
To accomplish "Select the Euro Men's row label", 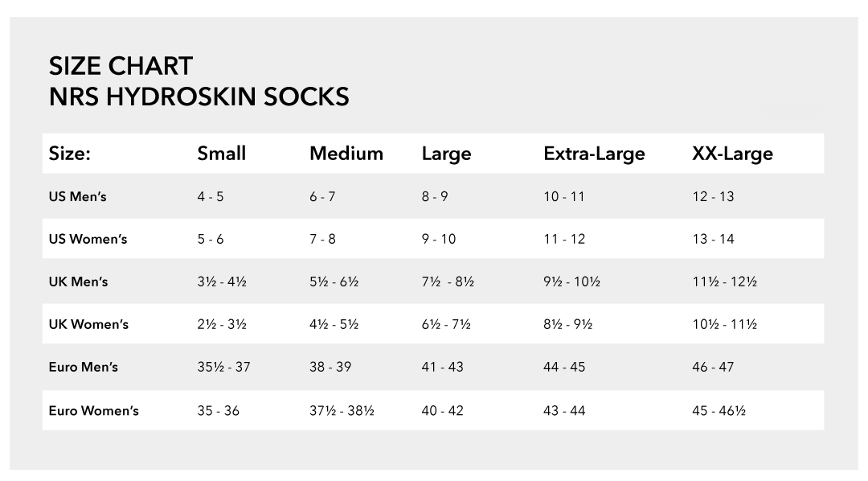I will [x=83, y=367].
